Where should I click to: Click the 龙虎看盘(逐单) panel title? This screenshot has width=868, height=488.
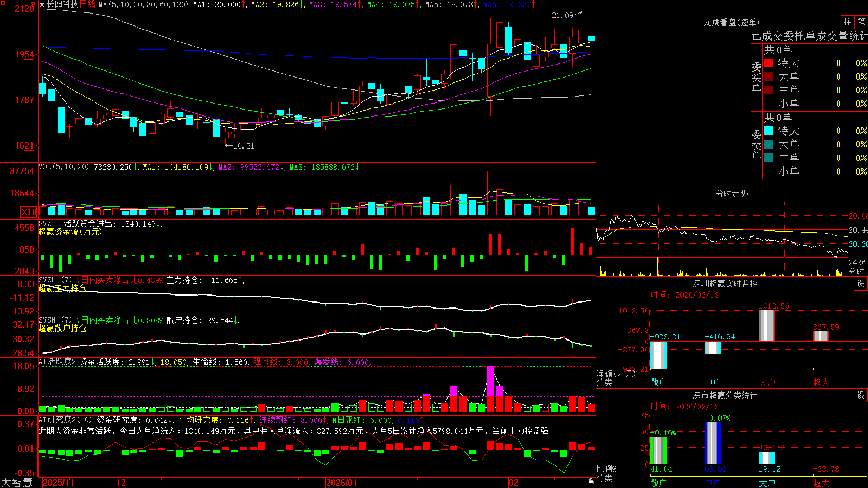click(731, 22)
